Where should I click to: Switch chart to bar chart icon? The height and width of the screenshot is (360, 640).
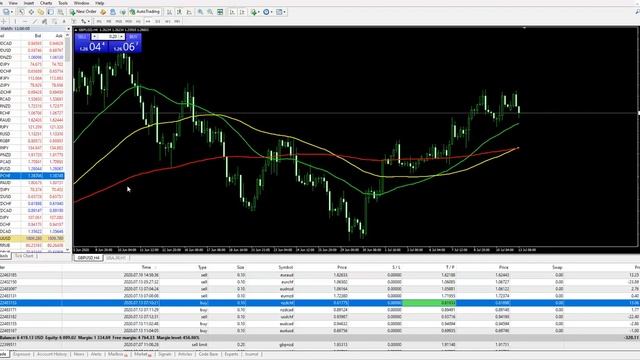(x=170, y=12)
